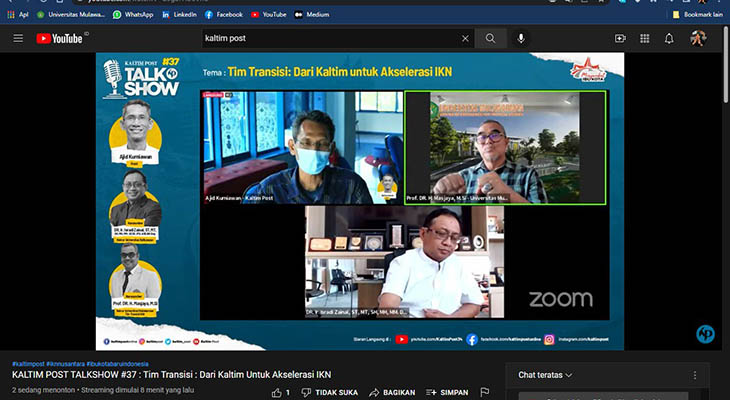Open the account avatar menu
The height and width of the screenshot is (400, 730).
698,38
